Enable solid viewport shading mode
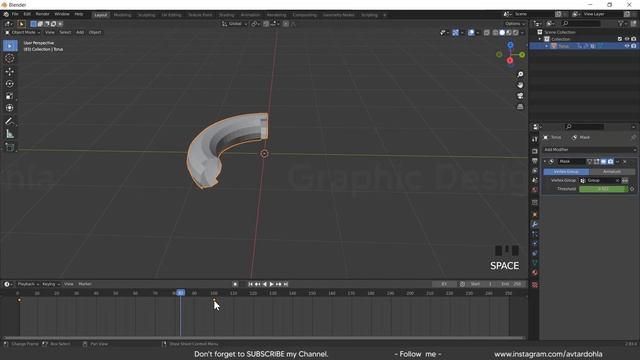The width and height of the screenshot is (640, 360). pyautogui.click(x=502, y=33)
